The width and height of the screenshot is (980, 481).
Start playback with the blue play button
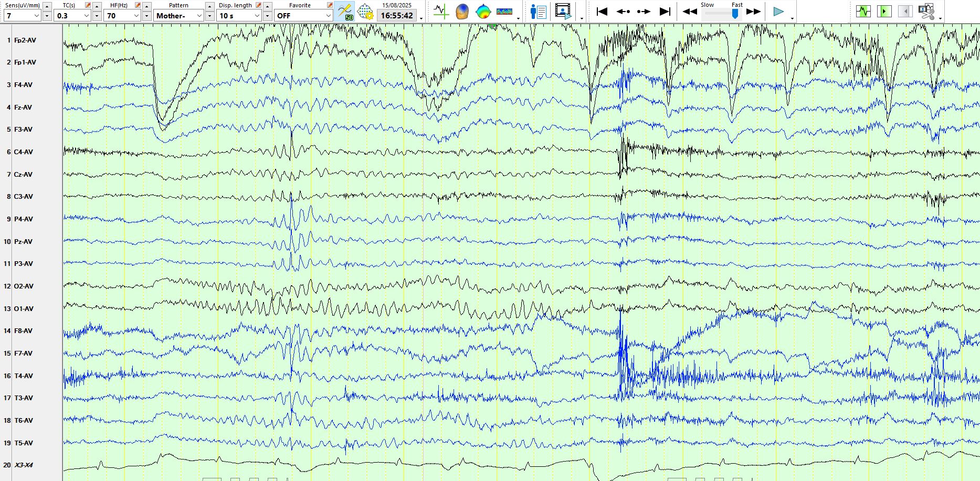point(778,12)
